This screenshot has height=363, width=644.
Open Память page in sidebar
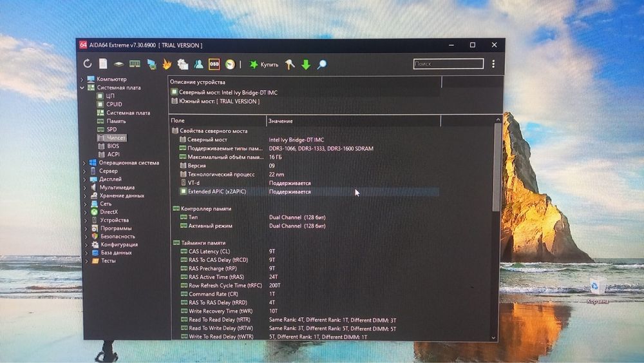point(111,121)
